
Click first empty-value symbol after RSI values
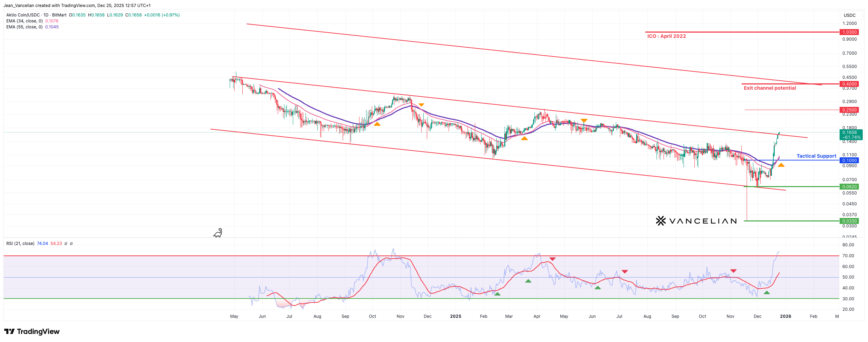click(x=66, y=244)
